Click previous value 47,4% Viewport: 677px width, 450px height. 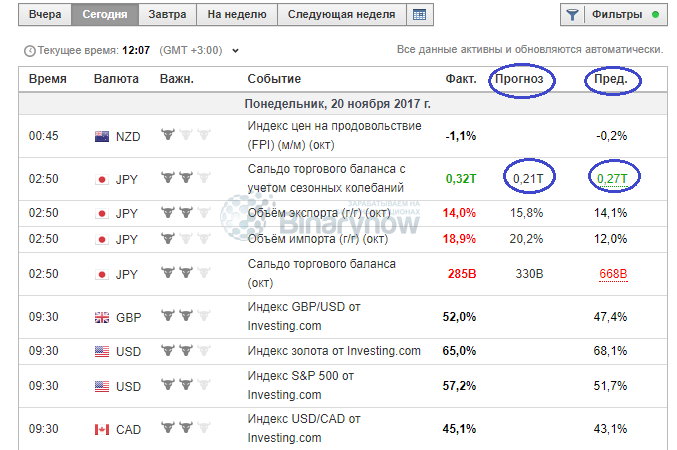(x=611, y=317)
